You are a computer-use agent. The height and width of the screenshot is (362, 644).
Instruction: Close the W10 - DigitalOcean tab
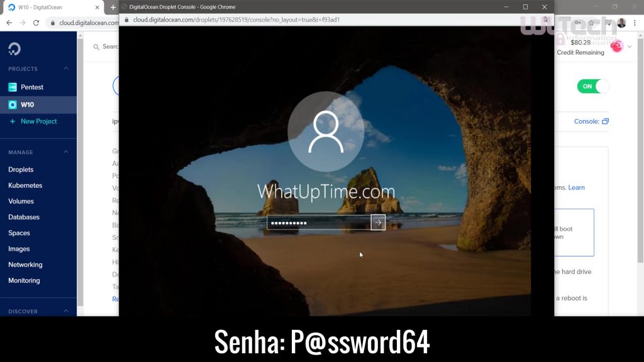tap(97, 8)
